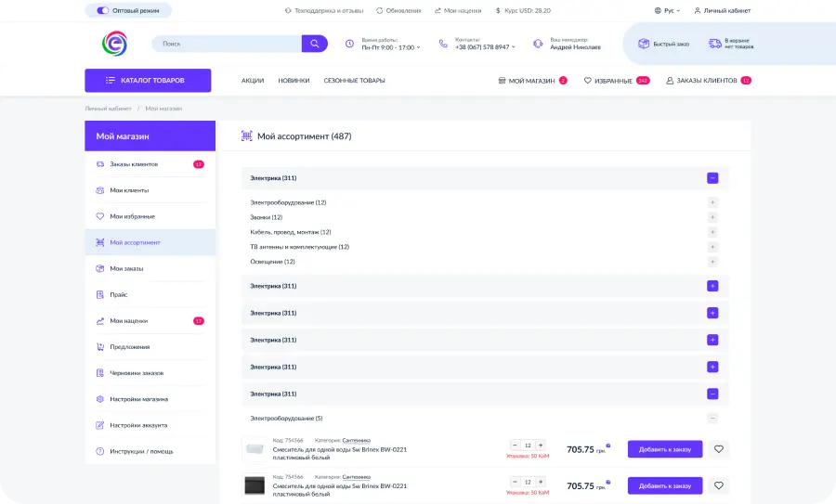Toggle the Оптовый режим switch
The height and width of the screenshot is (504, 836).
tap(102, 10)
